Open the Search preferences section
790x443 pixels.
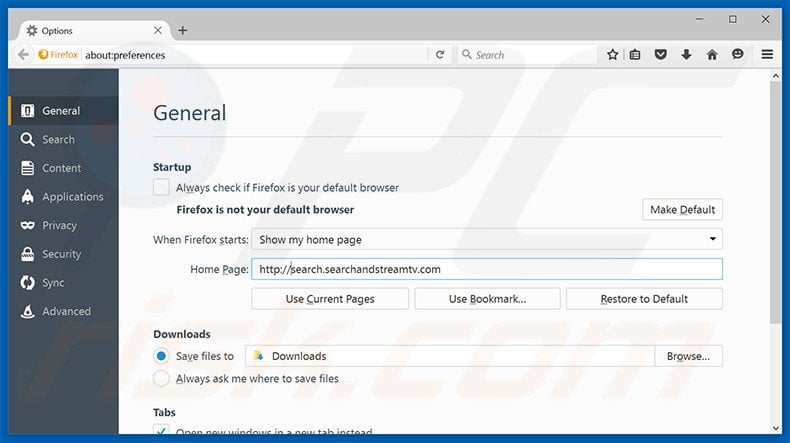click(x=63, y=140)
